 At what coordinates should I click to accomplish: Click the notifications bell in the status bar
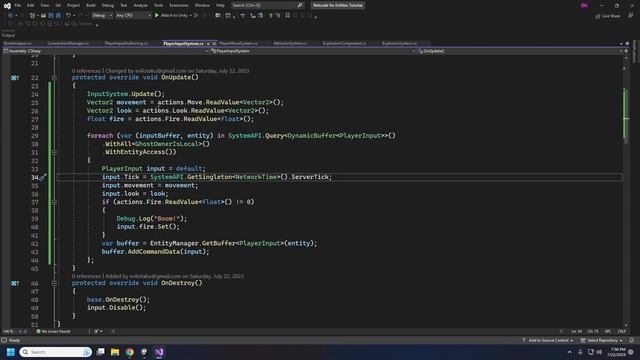[x=631, y=340]
